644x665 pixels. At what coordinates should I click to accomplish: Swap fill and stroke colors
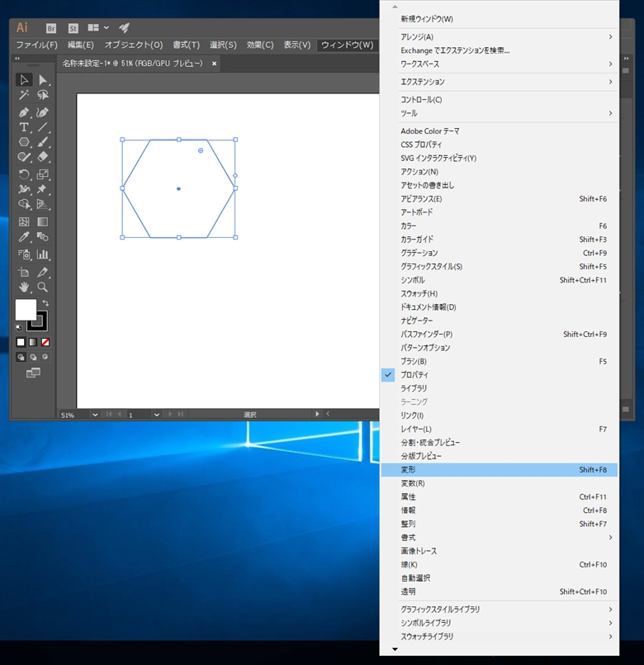click(x=45, y=303)
